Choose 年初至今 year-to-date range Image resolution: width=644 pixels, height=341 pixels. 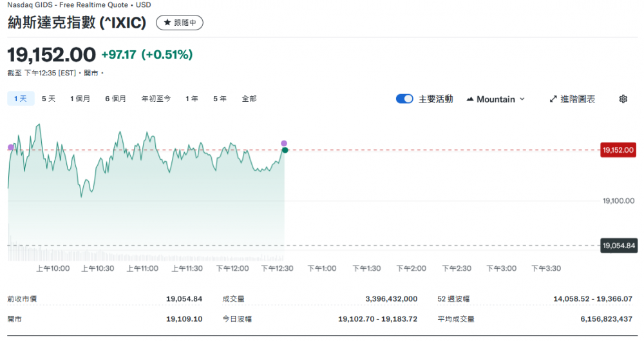(x=156, y=99)
